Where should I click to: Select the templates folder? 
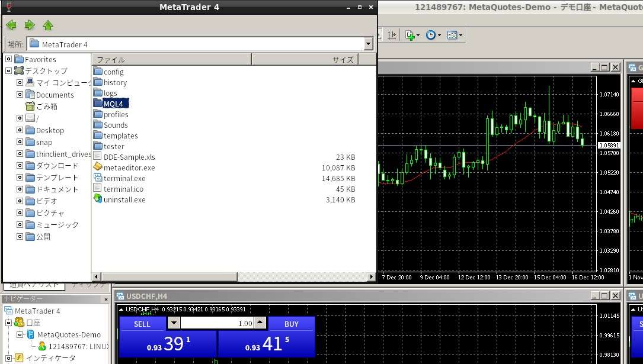pyautogui.click(x=120, y=136)
